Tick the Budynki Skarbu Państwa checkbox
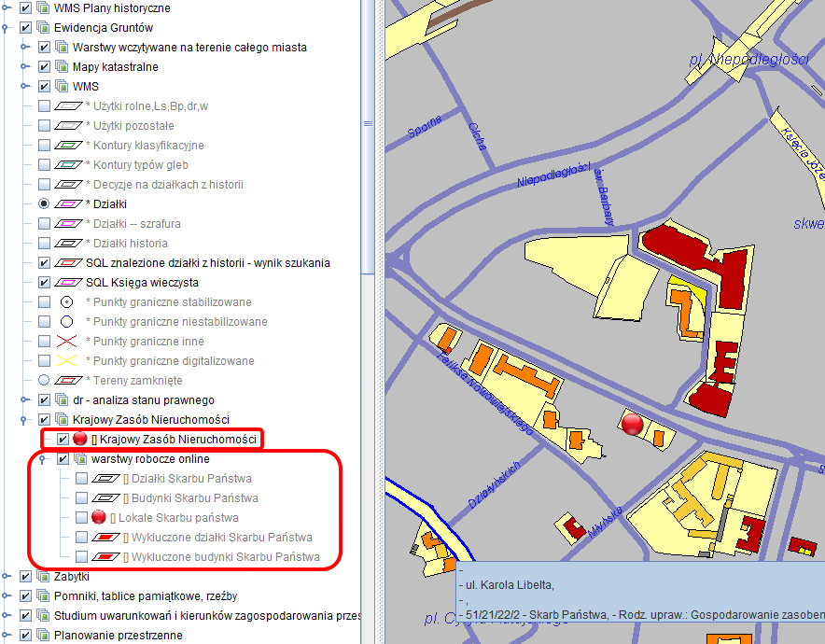The width and height of the screenshot is (825, 644). coord(82,498)
